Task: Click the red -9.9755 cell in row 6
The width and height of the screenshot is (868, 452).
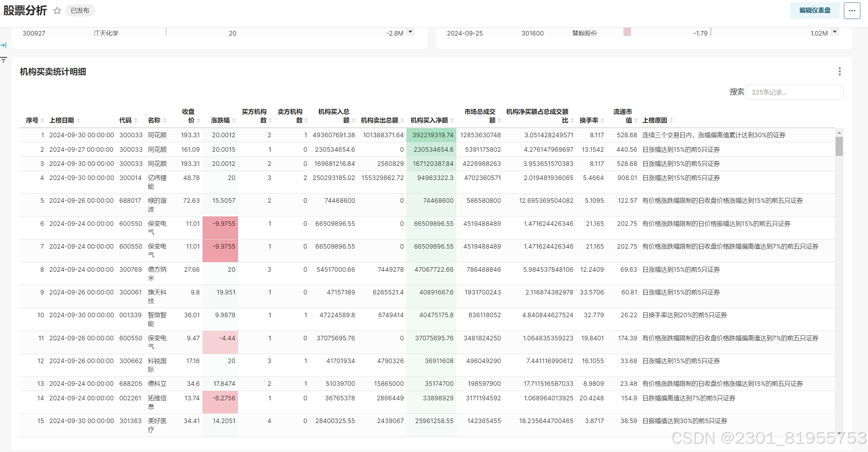Action: (220, 228)
